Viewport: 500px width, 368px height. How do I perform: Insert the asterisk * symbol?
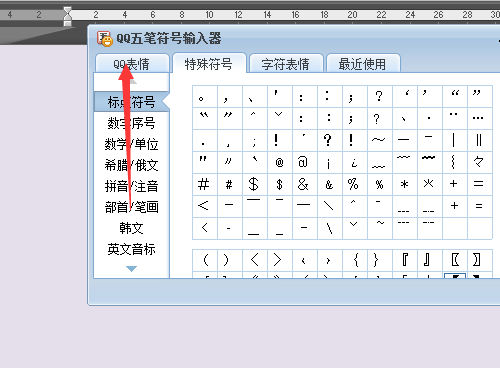[x=405, y=184]
